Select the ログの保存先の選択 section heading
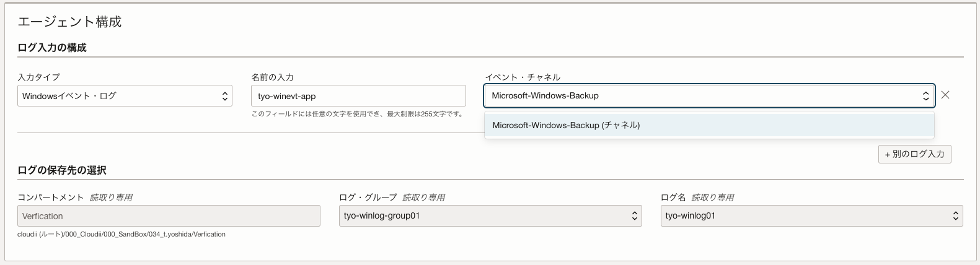980x265 pixels. click(62, 170)
